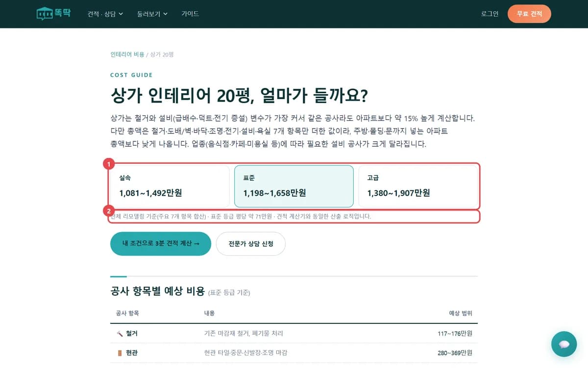Click the 117~176만원 price cell

click(455, 334)
